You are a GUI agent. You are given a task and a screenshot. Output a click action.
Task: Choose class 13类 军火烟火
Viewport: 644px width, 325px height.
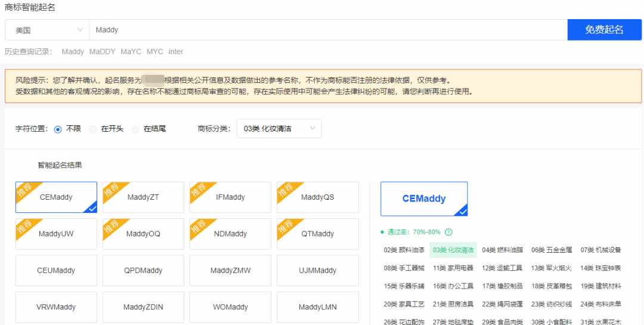click(x=552, y=268)
